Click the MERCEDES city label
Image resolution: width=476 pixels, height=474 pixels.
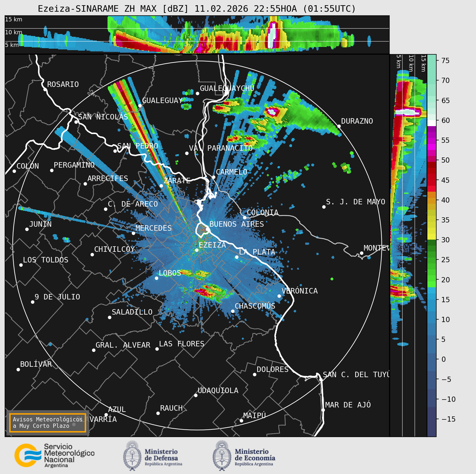click(x=154, y=228)
